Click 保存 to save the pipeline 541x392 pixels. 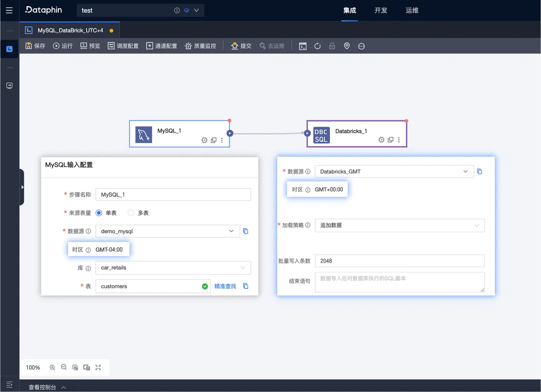[35, 46]
